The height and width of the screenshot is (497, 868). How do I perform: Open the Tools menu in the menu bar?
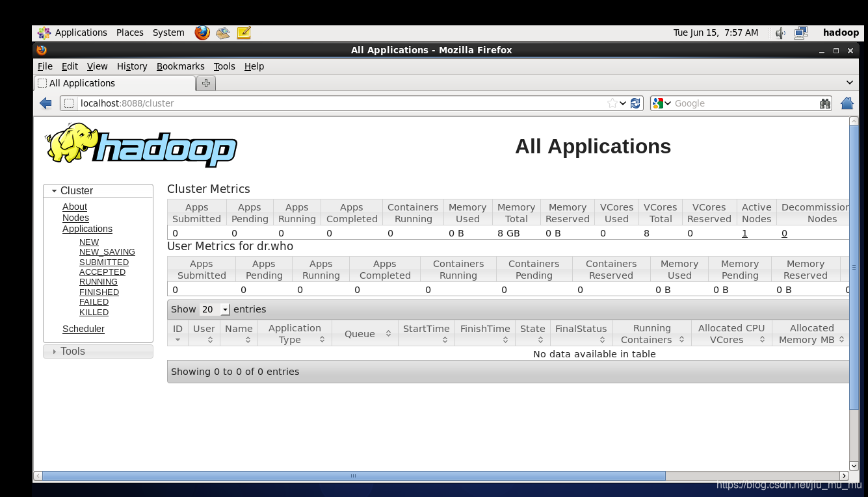(224, 66)
